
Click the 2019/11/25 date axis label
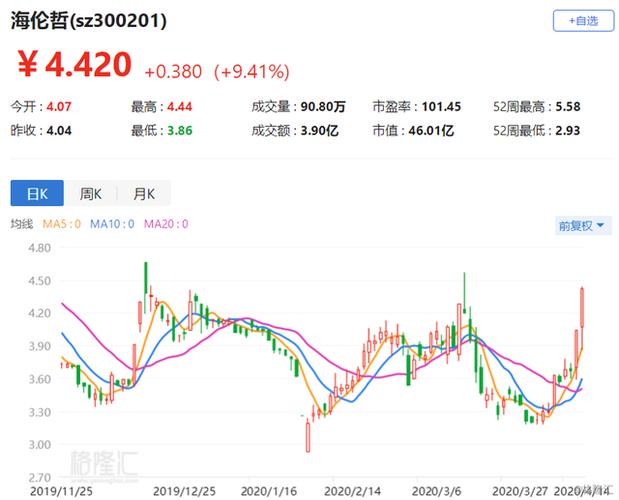coord(61,491)
